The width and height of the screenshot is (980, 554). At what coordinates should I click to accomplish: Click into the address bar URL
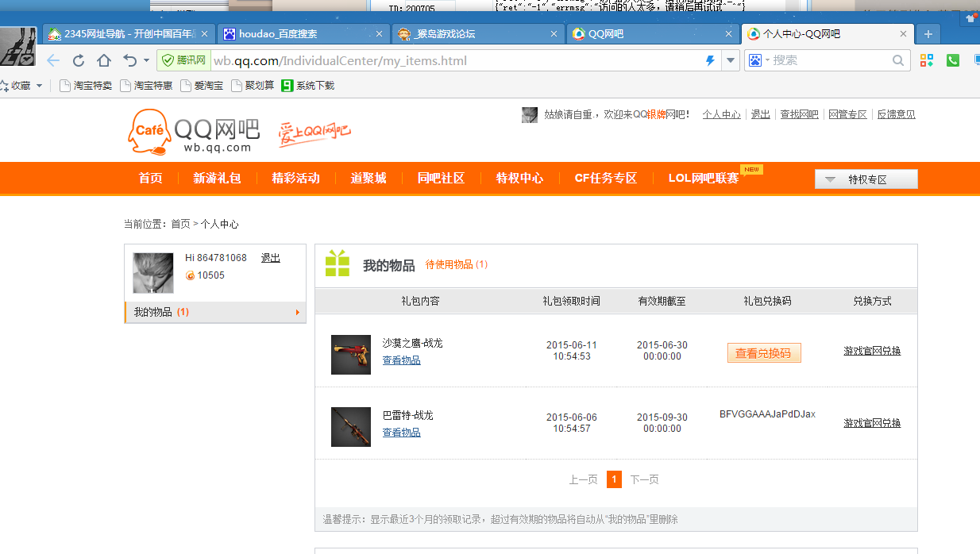[x=456, y=60]
